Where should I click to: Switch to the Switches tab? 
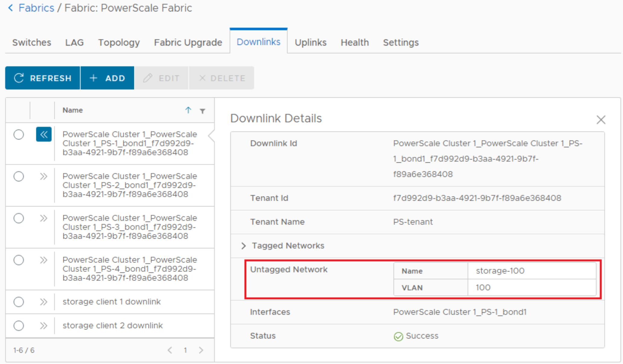click(32, 42)
